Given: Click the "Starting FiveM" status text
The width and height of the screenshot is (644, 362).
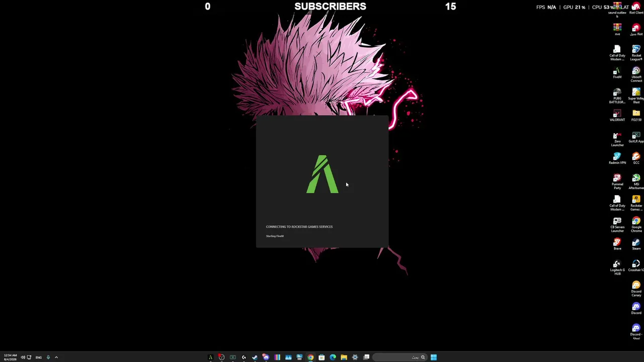Looking at the screenshot, I should 275,236.
